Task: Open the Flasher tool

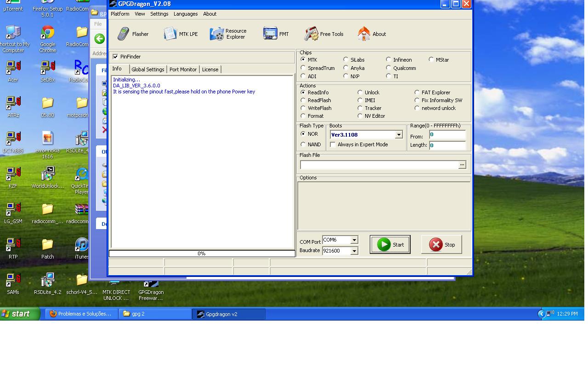Action: (x=133, y=34)
